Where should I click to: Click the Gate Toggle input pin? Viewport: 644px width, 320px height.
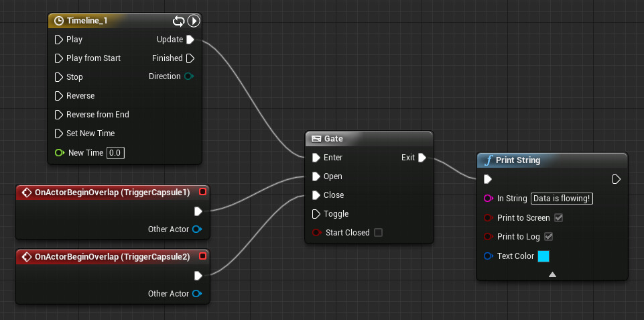pyautogui.click(x=316, y=214)
